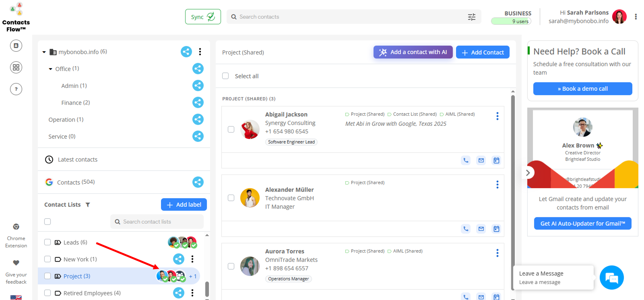Open Latest contacts
The width and height of the screenshot is (644, 300).
77,160
